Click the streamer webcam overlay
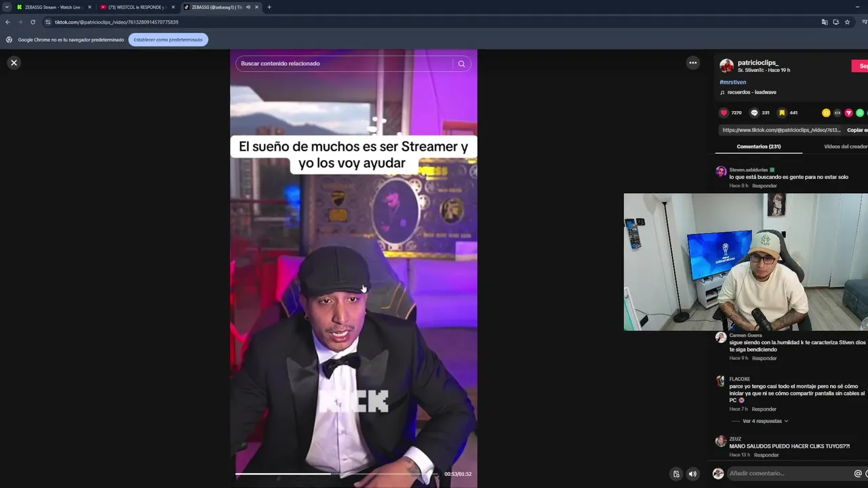The image size is (868, 488). pyautogui.click(x=746, y=262)
